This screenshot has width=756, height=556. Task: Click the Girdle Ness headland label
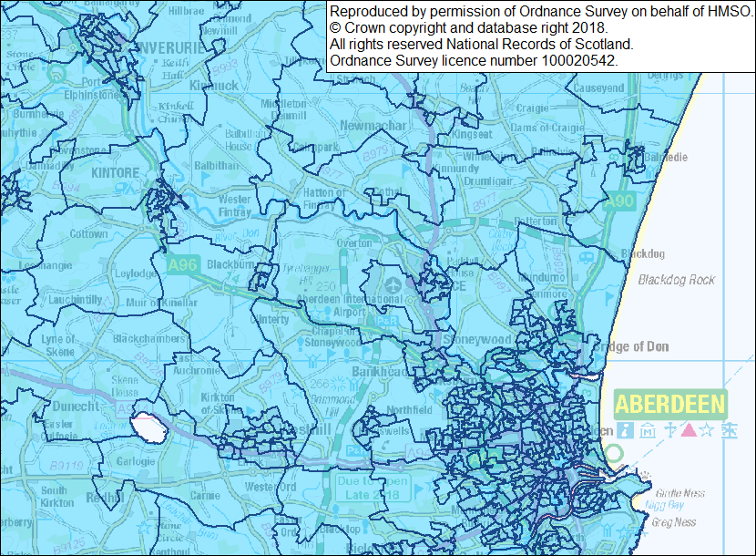(x=680, y=493)
